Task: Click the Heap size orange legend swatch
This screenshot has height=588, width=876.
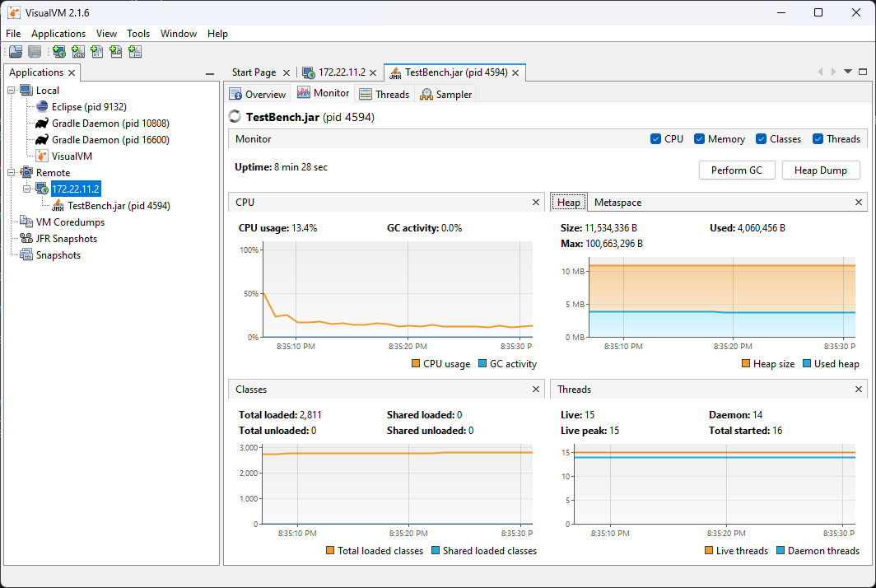Action: click(746, 363)
